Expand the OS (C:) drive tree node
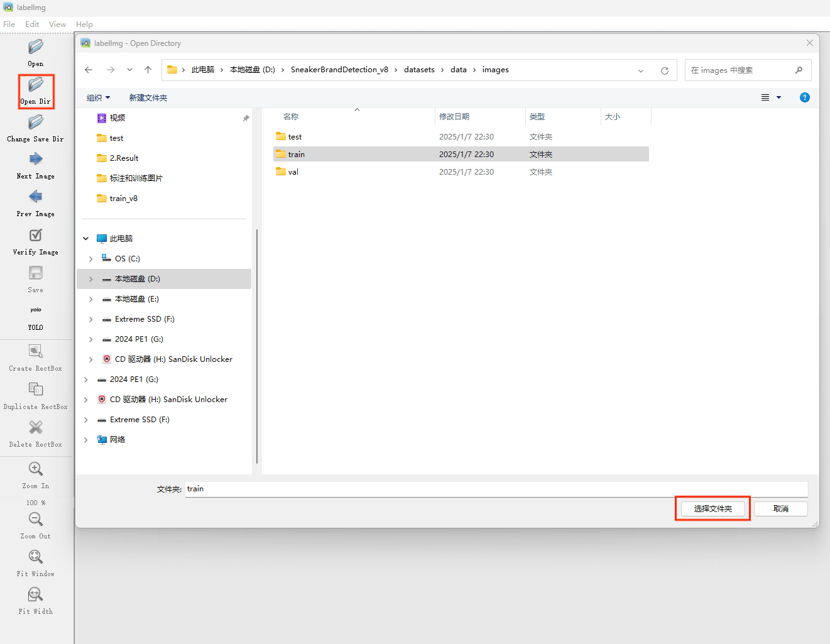The width and height of the screenshot is (830, 644). coord(91,259)
